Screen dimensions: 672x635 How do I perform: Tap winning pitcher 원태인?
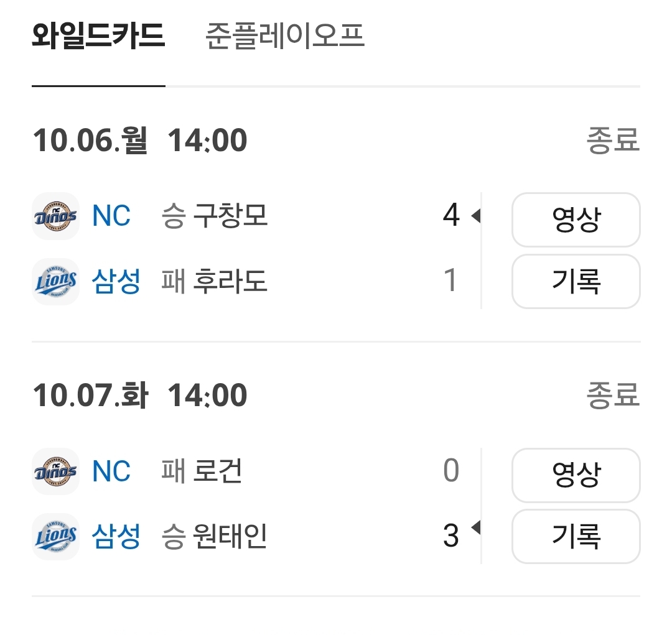point(230,536)
